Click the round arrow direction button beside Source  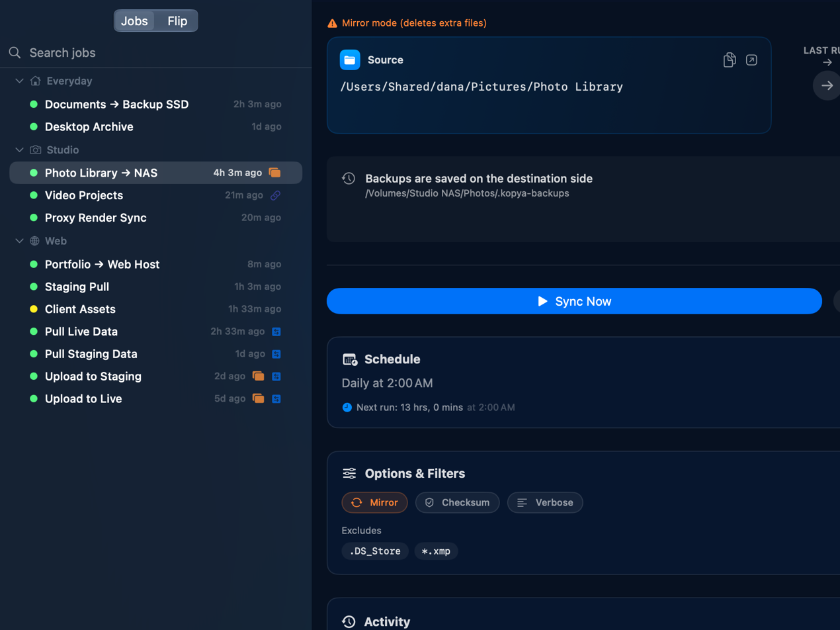pos(827,85)
